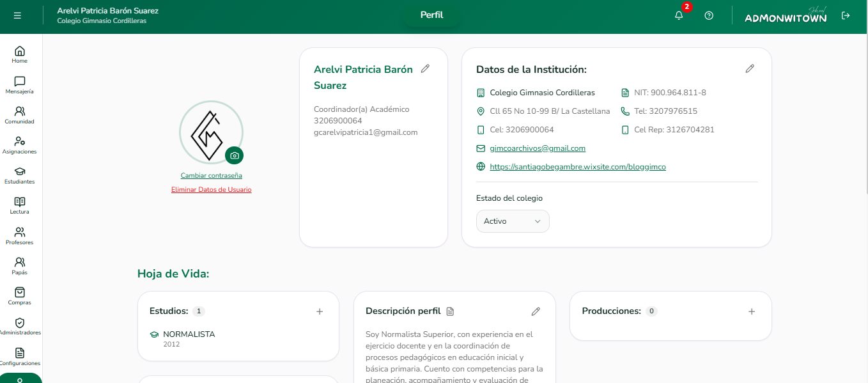Click the ADMONWITOWN logo
The image size is (868, 383).
click(x=786, y=15)
